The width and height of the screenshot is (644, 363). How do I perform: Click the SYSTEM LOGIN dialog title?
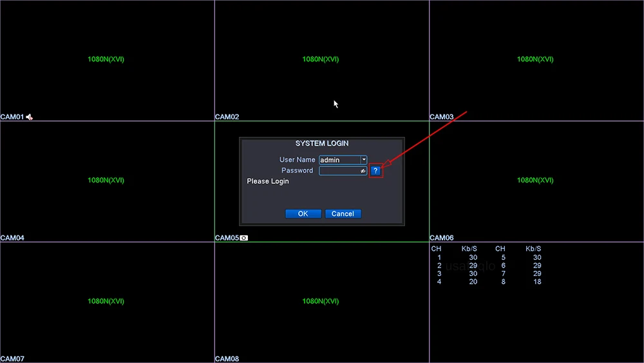point(322,144)
